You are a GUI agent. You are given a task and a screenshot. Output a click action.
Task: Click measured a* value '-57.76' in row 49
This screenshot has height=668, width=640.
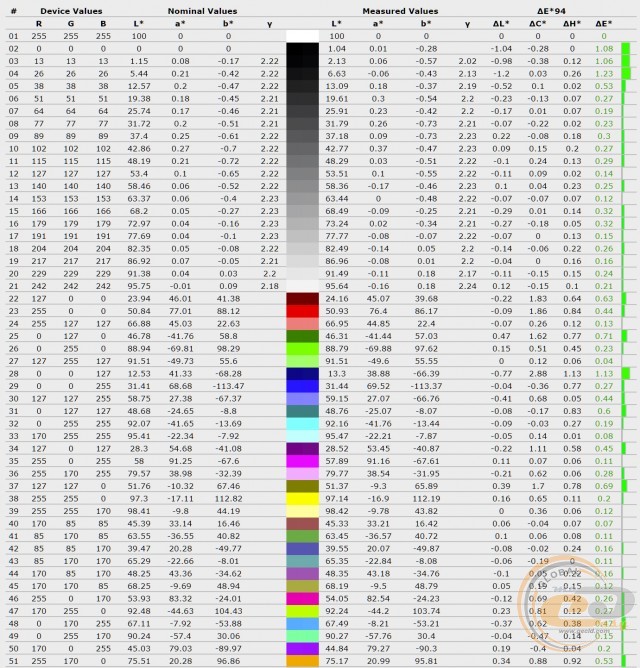coord(378,636)
